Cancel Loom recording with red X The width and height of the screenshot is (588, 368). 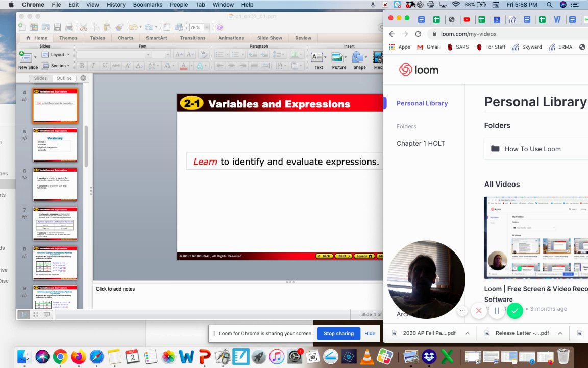point(479,311)
